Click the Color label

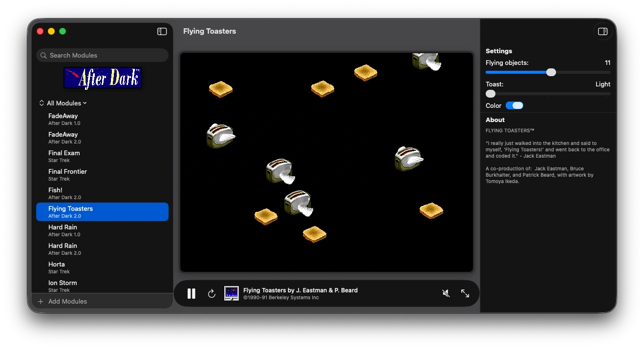click(x=494, y=105)
